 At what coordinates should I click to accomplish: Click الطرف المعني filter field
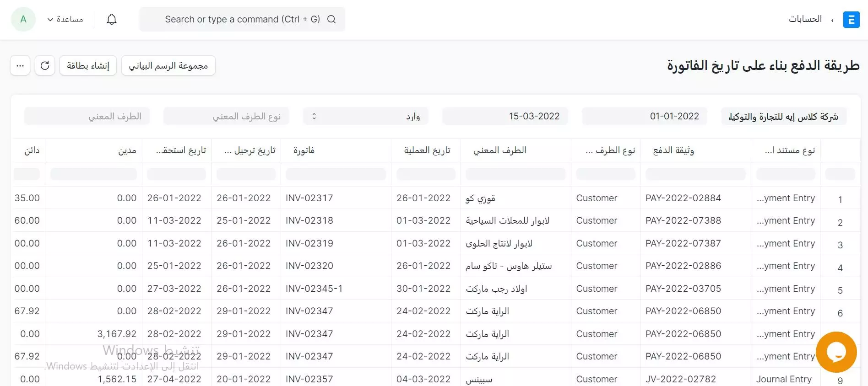tap(87, 116)
